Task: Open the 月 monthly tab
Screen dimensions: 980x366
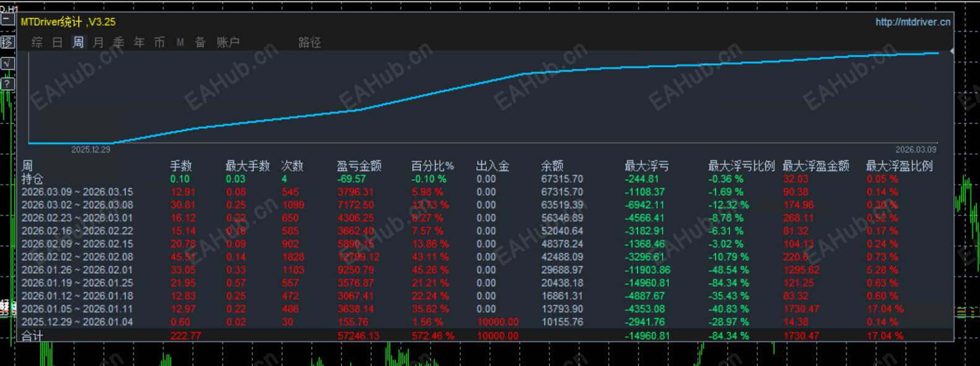Action: (x=98, y=42)
